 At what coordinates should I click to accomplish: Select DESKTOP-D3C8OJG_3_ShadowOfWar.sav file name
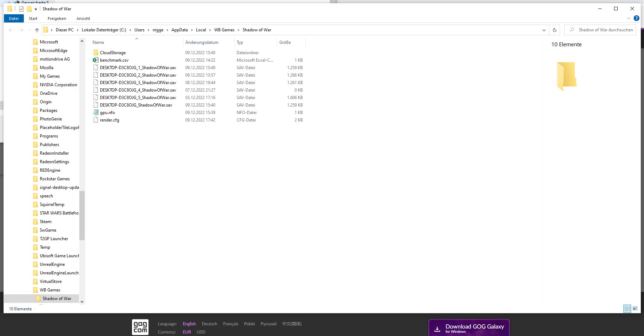point(138,83)
